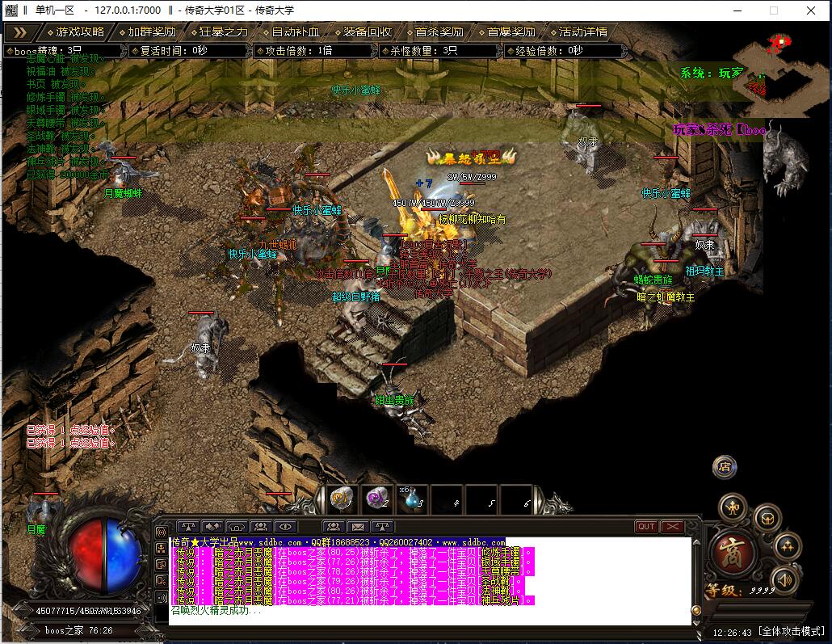
Task: Click the QUT logout button
Action: (646, 527)
